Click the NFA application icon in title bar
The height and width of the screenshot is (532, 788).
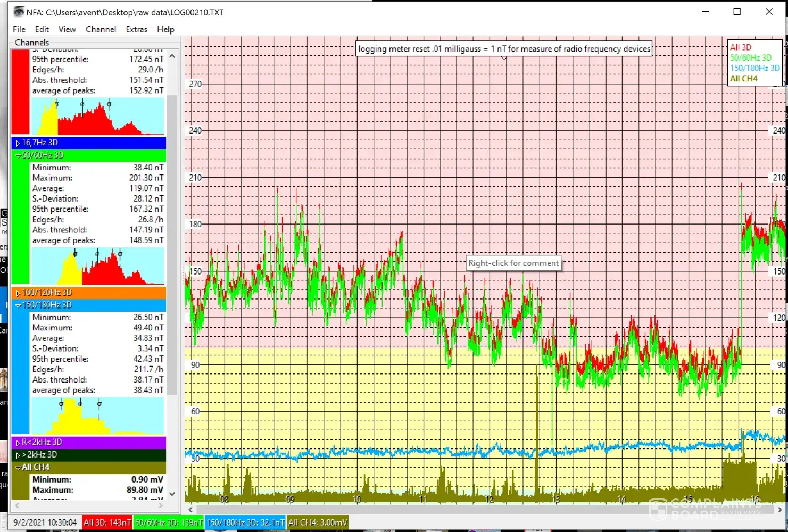[19, 12]
